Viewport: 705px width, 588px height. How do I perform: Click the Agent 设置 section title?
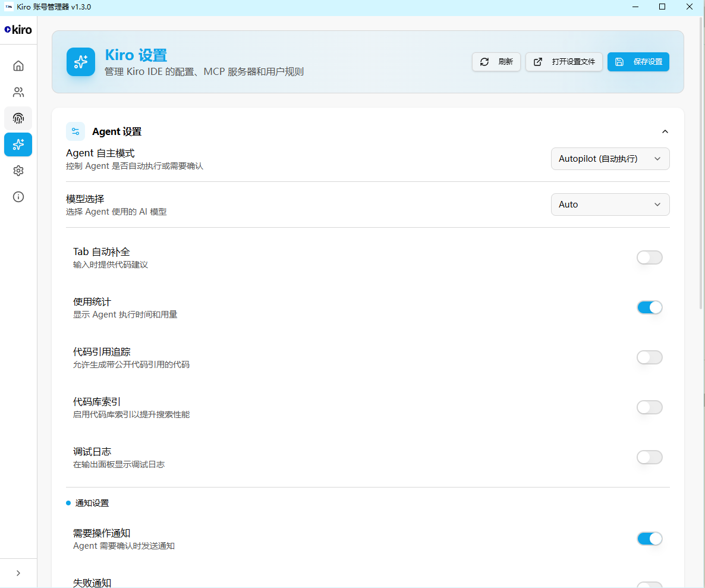[x=117, y=132]
